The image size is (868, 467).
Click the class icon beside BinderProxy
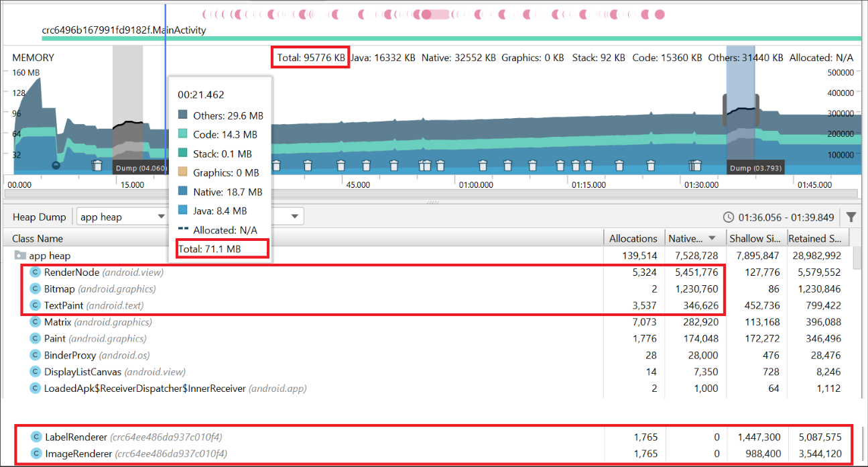[35, 355]
